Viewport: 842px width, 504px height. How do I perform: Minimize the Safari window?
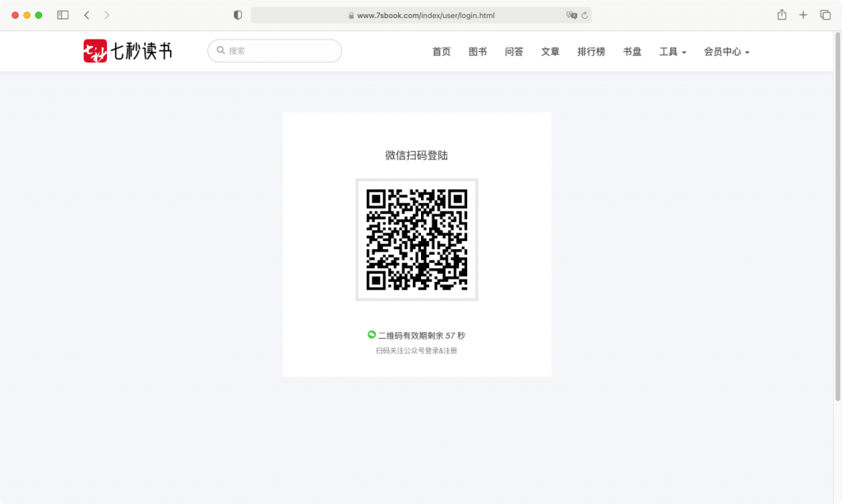coord(27,15)
